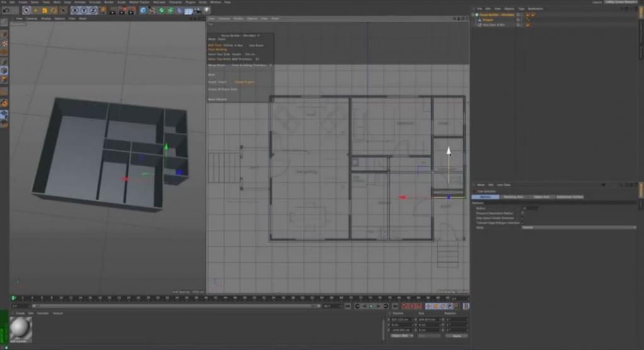The height and width of the screenshot is (350, 644).
Task: Click the Scale tool icon
Action: 45,10
